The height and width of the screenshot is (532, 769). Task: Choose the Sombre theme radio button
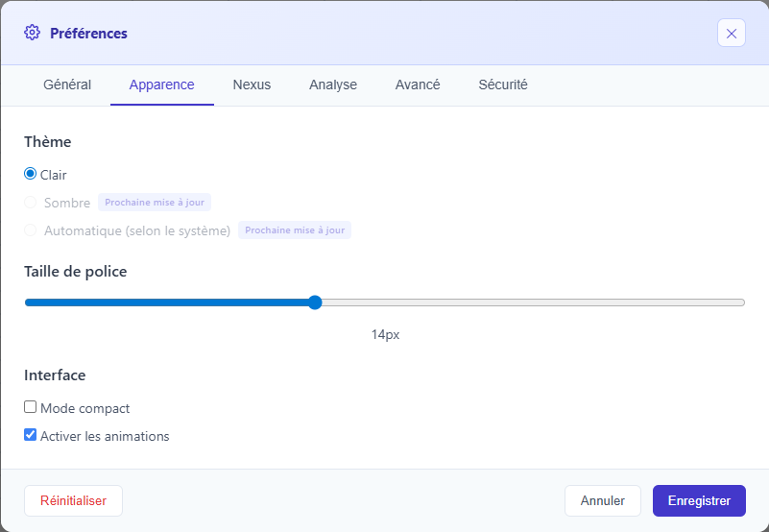point(31,203)
